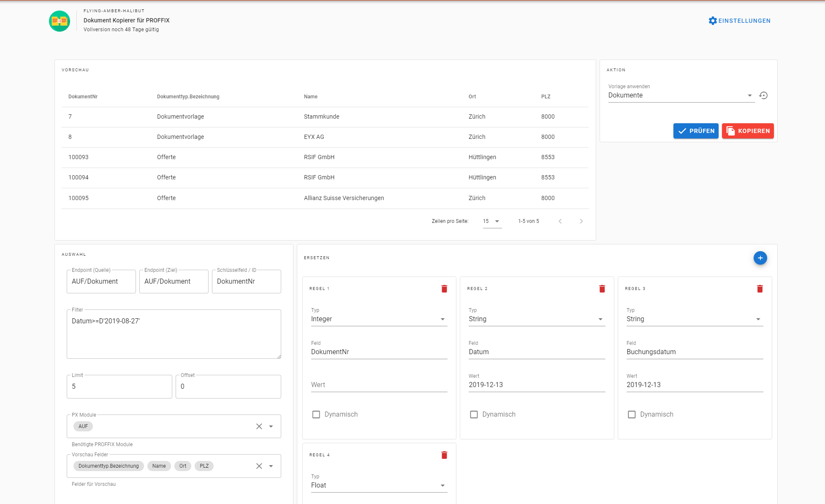This screenshot has width=825, height=504.
Task: Click the Ort column header
Action: tap(472, 97)
